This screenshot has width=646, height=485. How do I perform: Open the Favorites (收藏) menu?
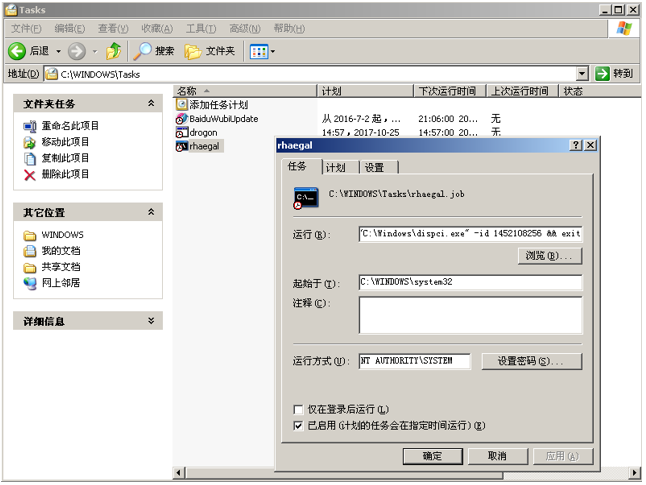(157, 28)
